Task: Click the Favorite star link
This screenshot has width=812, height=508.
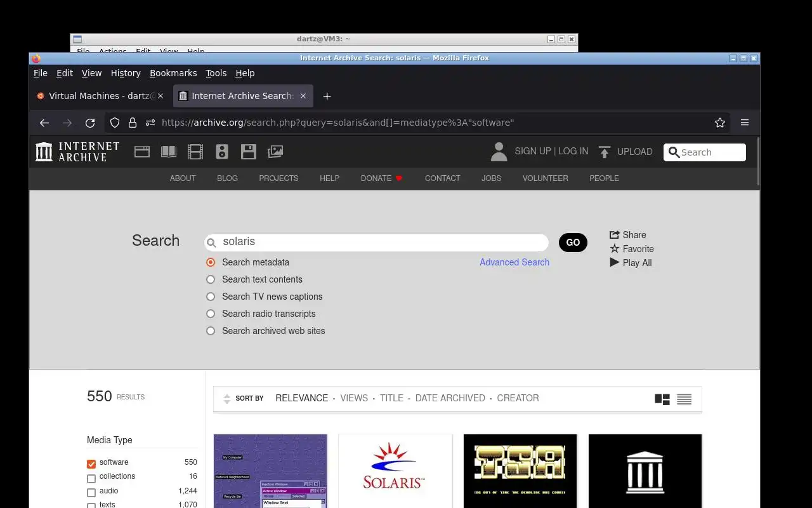Action: (x=632, y=249)
